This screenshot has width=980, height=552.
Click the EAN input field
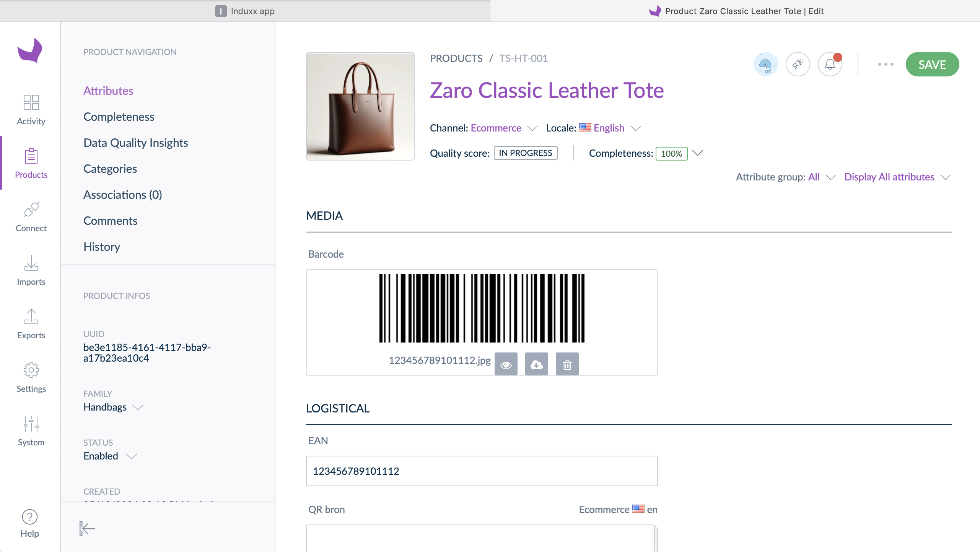tap(481, 471)
